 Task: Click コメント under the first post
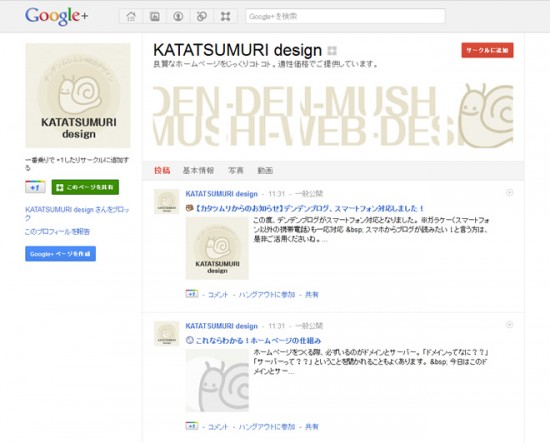point(218,295)
